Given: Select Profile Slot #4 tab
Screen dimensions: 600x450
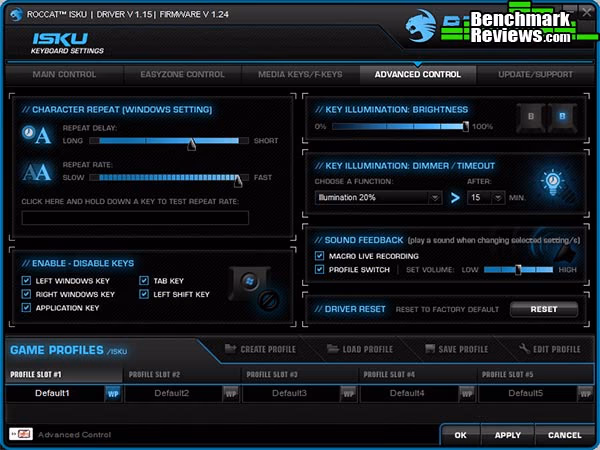Looking at the screenshot, I should click(x=418, y=374).
